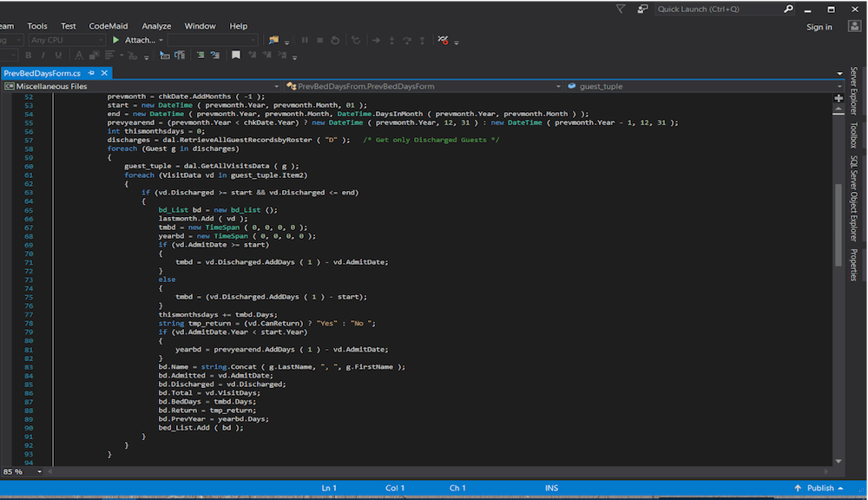Click the notifications flag icon
The width and height of the screenshot is (868, 500).
click(621, 9)
